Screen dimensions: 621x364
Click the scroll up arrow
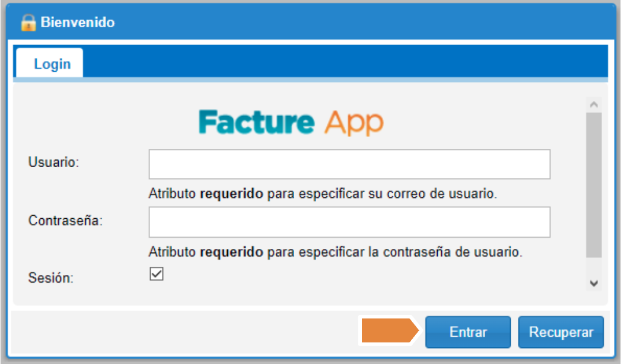pos(594,104)
